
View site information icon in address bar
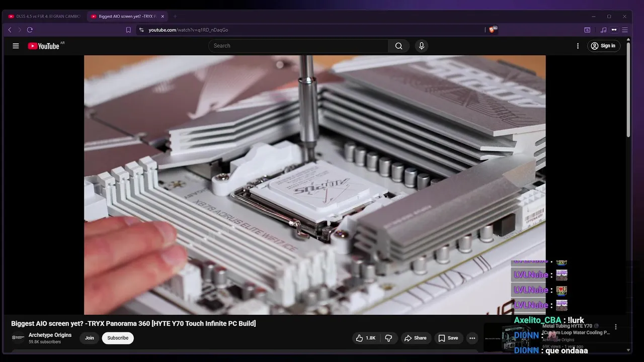point(141,30)
